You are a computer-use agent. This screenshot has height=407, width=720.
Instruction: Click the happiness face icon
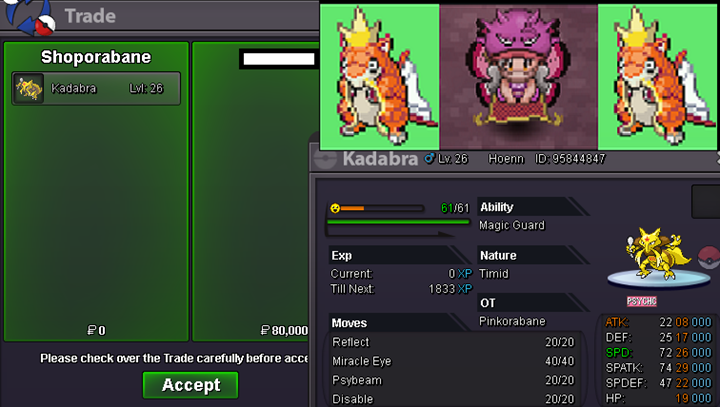click(335, 208)
